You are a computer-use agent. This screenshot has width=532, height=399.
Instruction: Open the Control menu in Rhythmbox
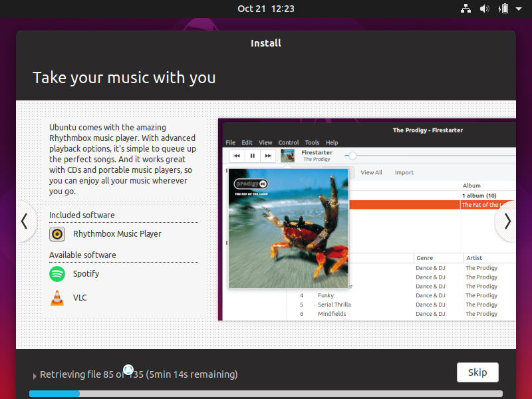pos(289,142)
